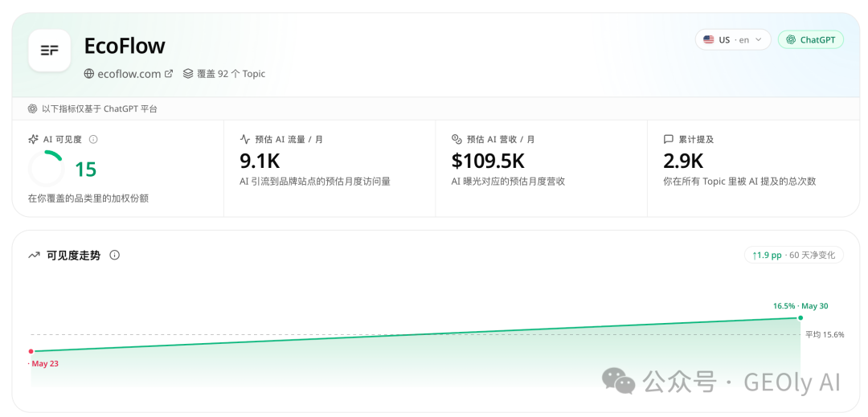Click the May 23 date label
This screenshot has width=868, height=417.
point(43,363)
